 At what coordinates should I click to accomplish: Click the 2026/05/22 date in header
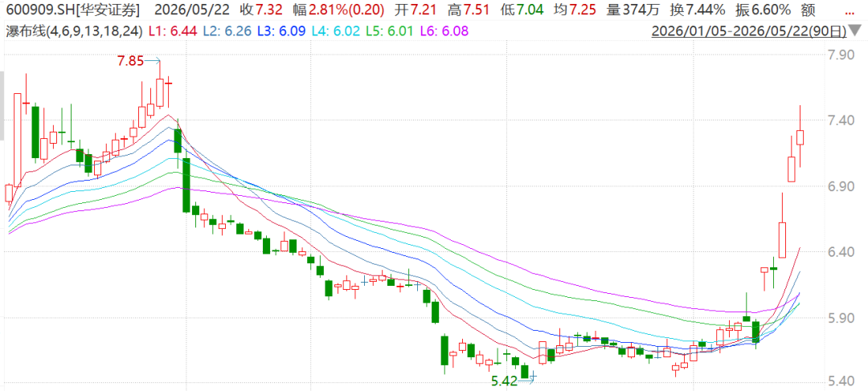click(191, 10)
